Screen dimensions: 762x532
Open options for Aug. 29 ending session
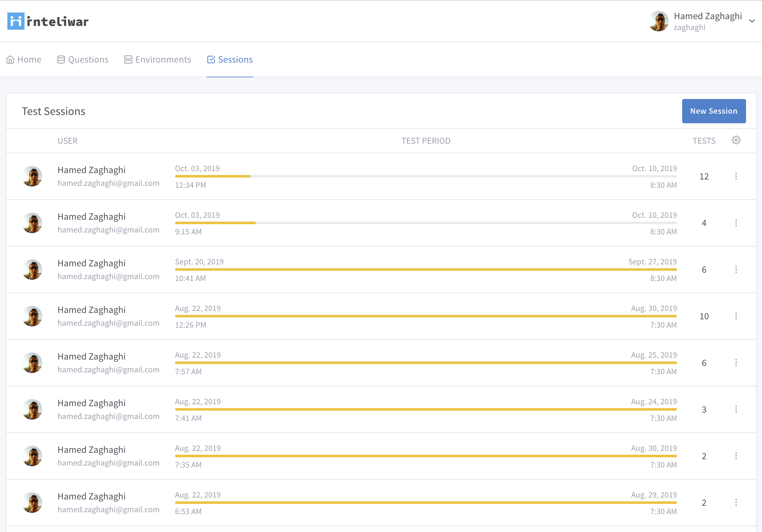[x=736, y=503]
